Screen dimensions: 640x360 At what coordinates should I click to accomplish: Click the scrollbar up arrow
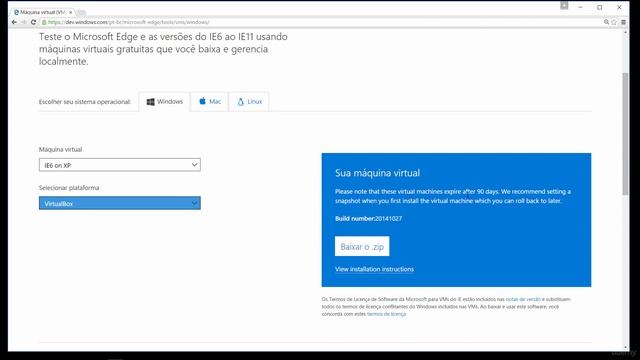click(625, 31)
